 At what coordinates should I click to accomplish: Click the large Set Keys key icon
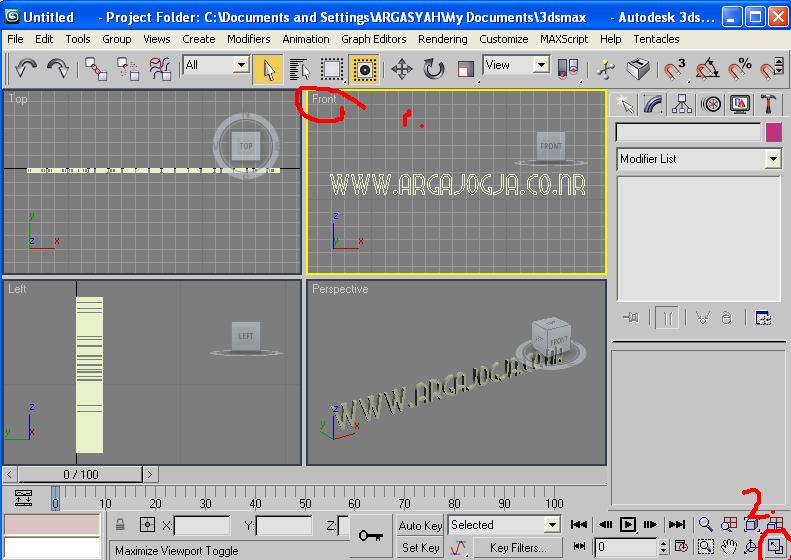tap(371, 536)
